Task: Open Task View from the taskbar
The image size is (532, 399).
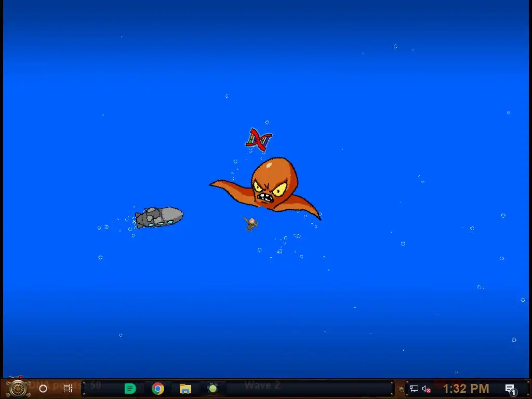Action: click(68, 389)
